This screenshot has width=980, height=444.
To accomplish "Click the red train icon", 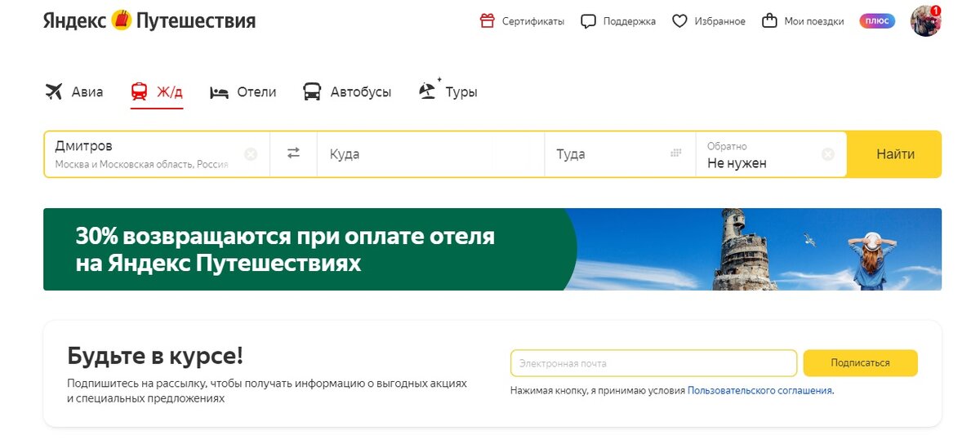I will coord(140,91).
